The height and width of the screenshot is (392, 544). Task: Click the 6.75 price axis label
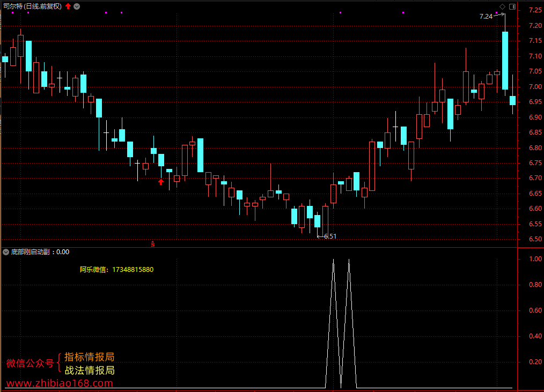pyautogui.click(x=535, y=162)
